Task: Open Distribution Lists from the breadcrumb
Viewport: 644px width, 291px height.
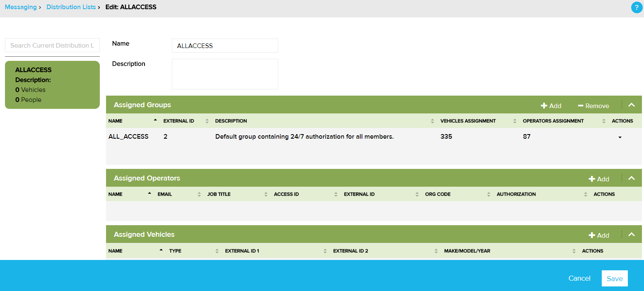Action: (x=71, y=7)
